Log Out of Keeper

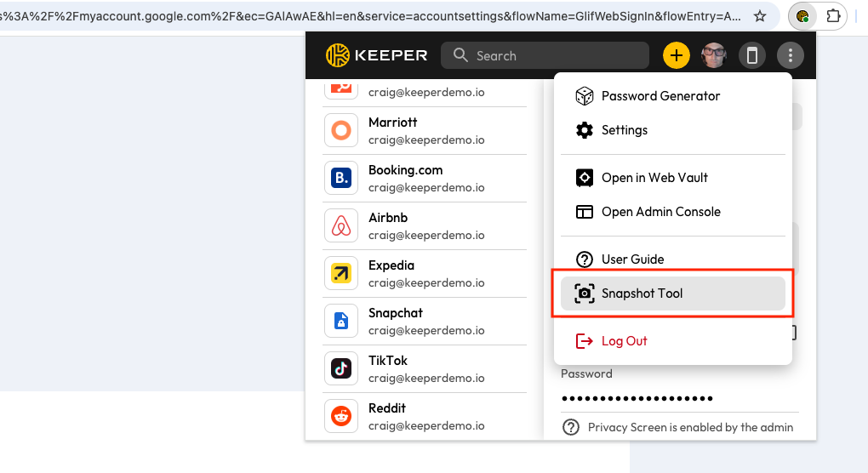coord(624,341)
